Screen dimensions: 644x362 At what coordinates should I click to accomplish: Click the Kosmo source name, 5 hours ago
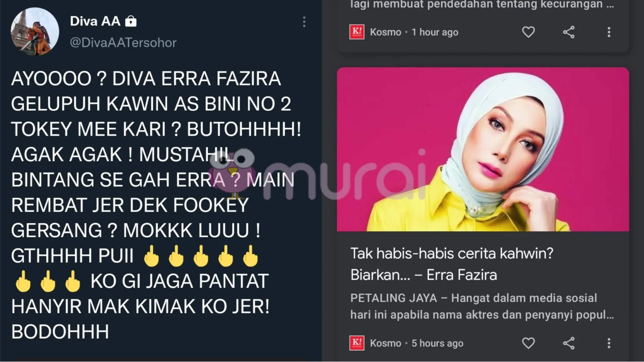[385, 343]
